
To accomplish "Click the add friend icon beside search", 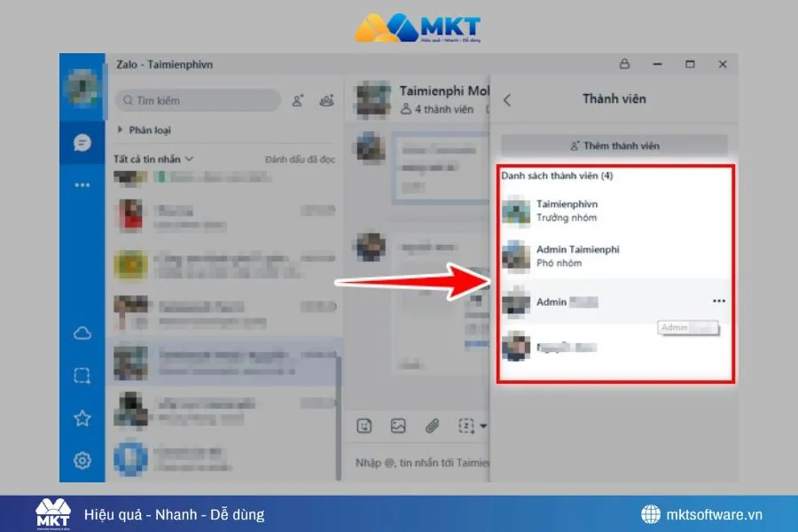I will (298, 100).
